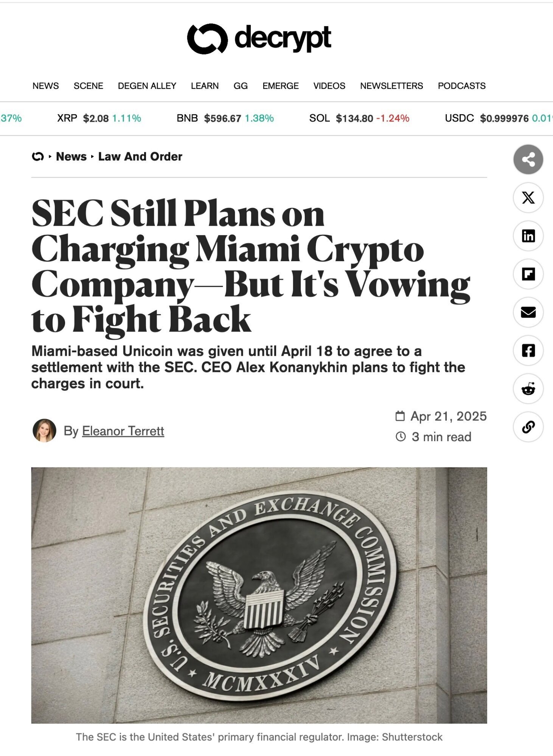Open the Podcasts menu item
The height and width of the screenshot is (756, 553).
point(461,86)
